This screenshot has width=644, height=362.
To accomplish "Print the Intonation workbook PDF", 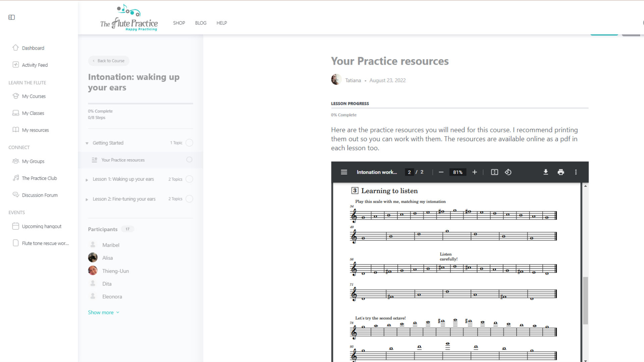I will pos(561,172).
